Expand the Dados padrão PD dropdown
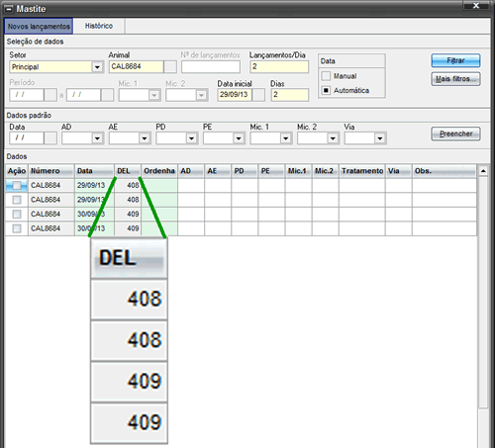The width and height of the screenshot is (495, 448). click(191, 138)
